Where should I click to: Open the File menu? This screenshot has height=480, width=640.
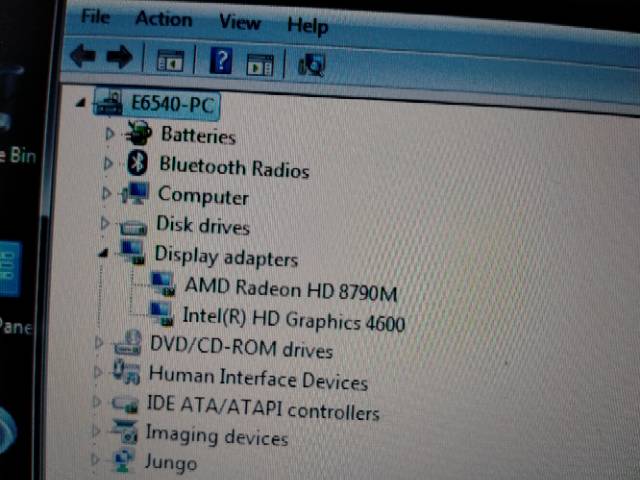coord(95,17)
